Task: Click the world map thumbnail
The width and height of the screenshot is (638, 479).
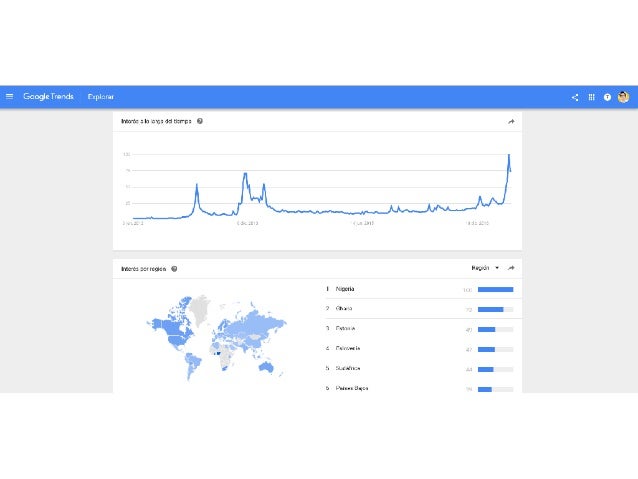Action: pos(215,336)
